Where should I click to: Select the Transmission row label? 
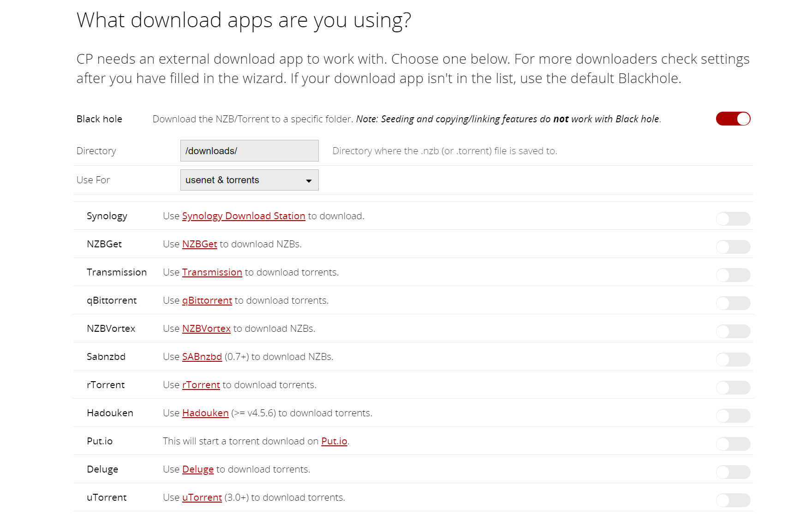click(117, 272)
